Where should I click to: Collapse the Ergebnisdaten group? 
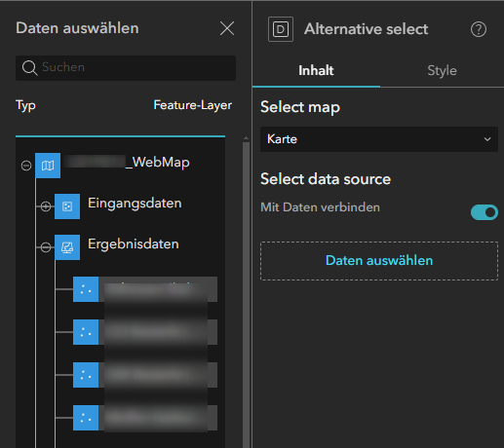pos(46,247)
